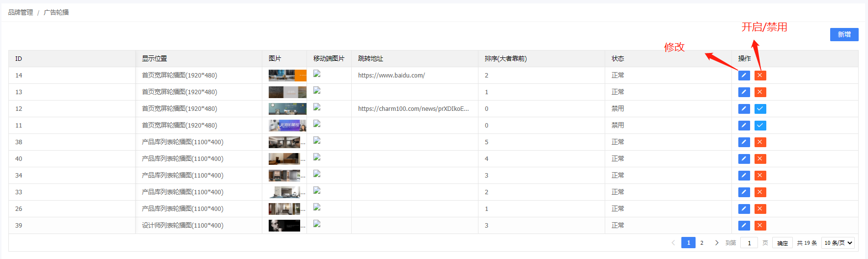Click the broken mobile image in row ID 11
This screenshot has height=259, width=868.
point(317,124)
